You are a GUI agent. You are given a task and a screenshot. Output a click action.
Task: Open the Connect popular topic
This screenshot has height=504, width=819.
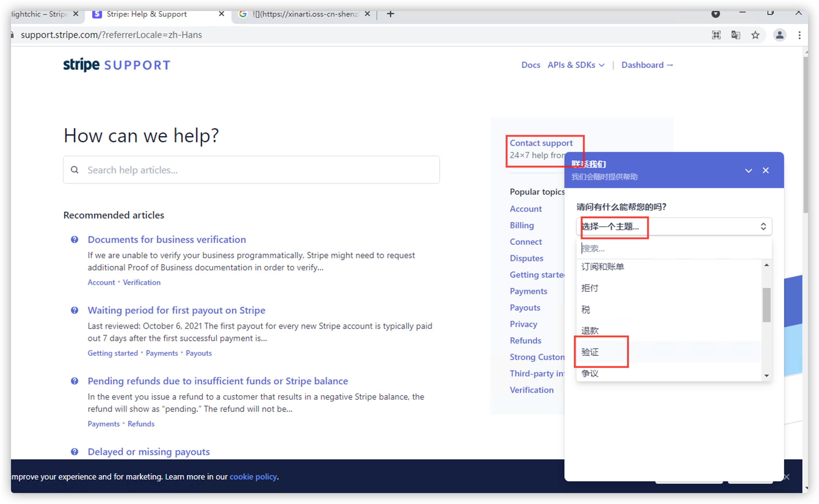point(525,242)
